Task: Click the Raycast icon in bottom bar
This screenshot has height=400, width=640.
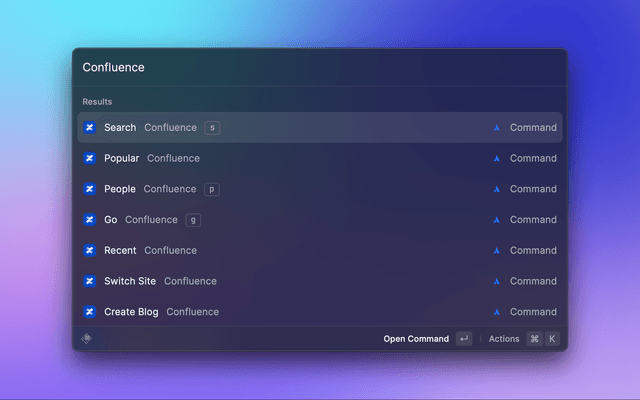Action: (x=86, y=339)
